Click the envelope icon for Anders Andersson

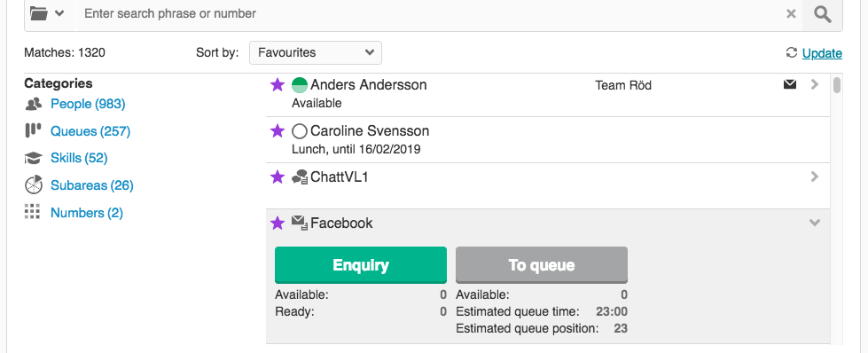pos(790,84)
